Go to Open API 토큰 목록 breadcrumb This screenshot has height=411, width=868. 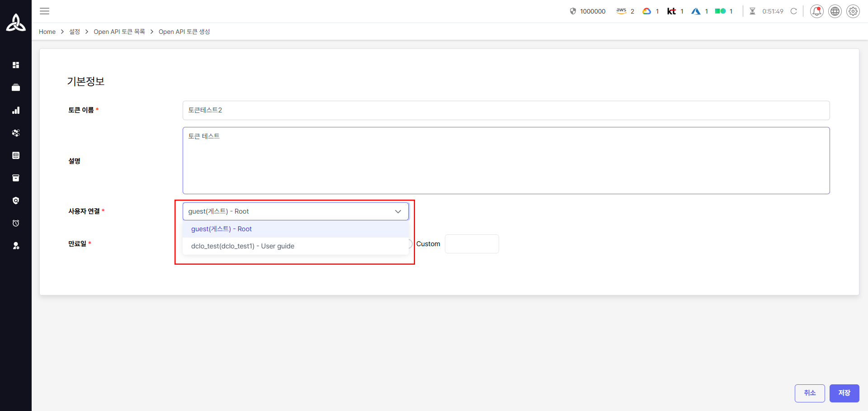coord(119,32)
